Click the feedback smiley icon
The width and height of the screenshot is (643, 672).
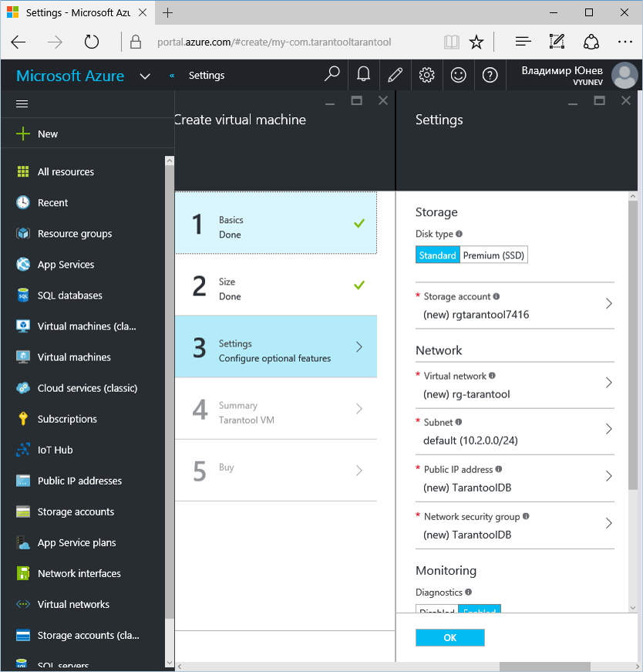pyautogui.click(x=458, y=75)
